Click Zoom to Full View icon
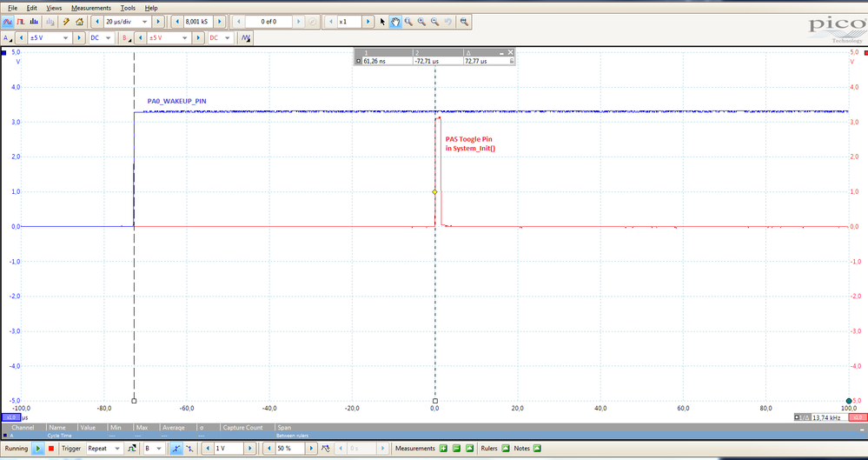Image resolution: width=868 pixels, height=460 pixels. tap(464, 22)
